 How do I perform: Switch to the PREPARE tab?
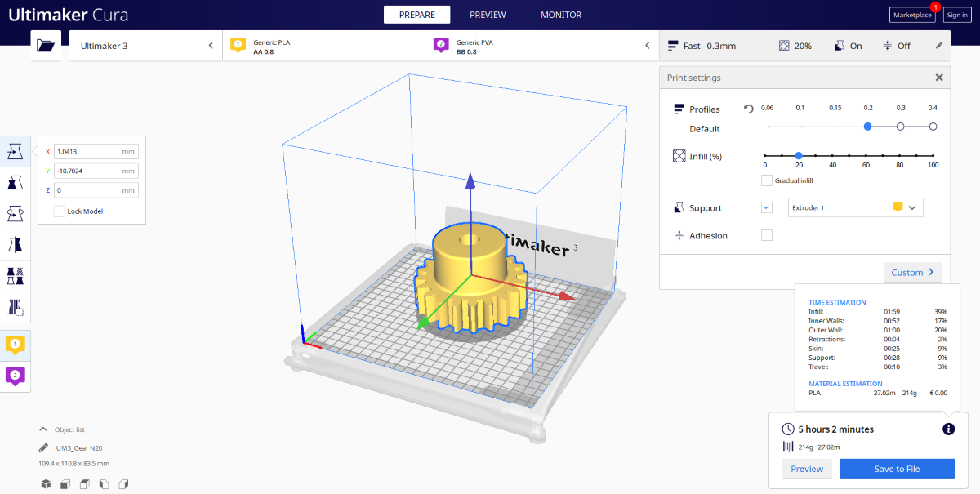click(x=416, y=15)
